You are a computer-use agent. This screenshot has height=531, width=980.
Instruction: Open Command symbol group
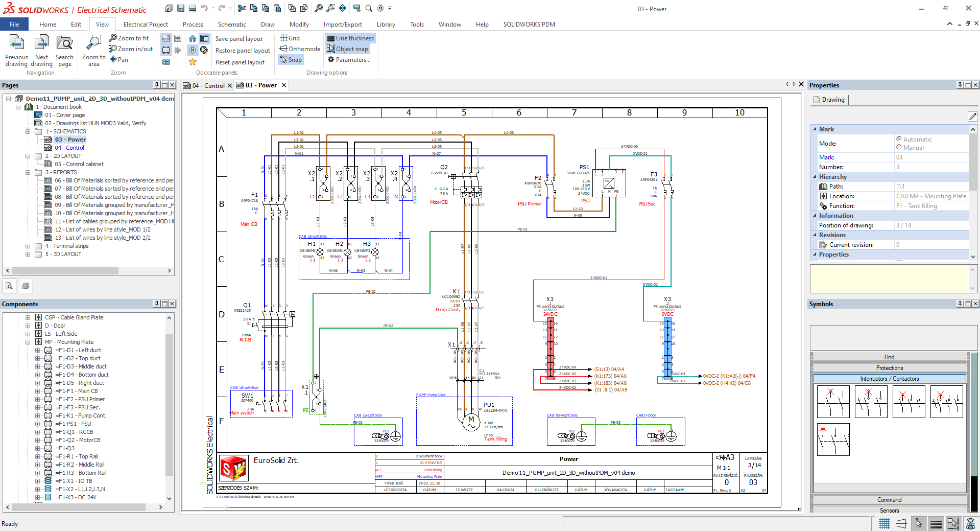[889, 500]
